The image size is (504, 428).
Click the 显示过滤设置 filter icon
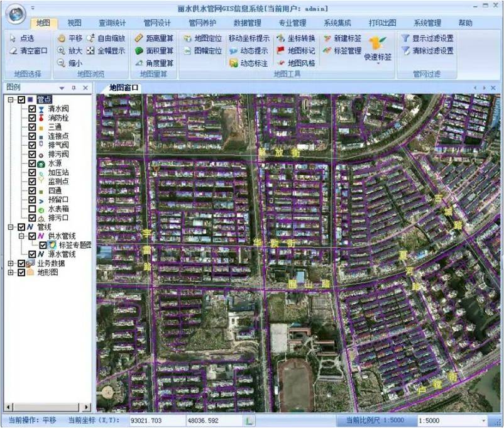tap(405, 38)
